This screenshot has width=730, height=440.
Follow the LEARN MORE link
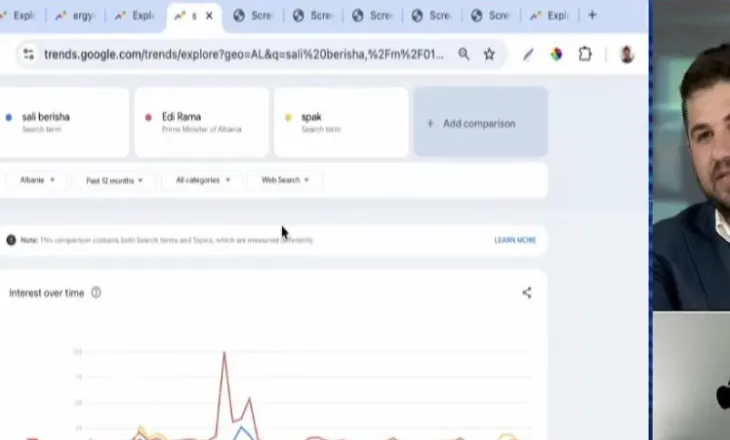[x=515, y=240]
